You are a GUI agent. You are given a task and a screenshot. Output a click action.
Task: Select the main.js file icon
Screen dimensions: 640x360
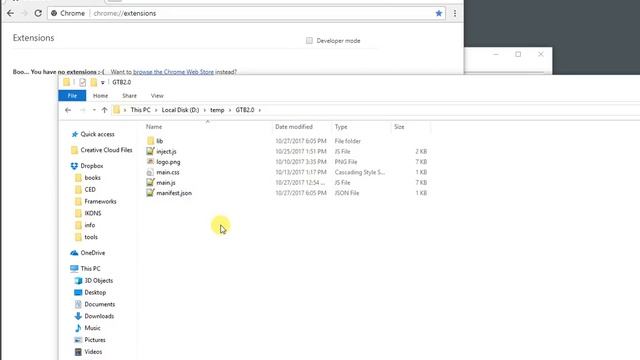151,182
